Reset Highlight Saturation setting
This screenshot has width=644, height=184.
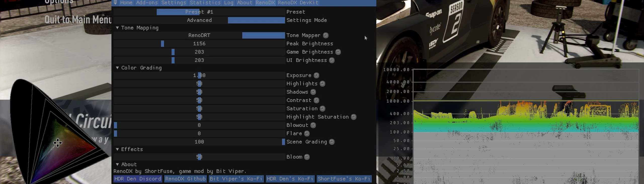pyautogui.click(x=354, y=117)
